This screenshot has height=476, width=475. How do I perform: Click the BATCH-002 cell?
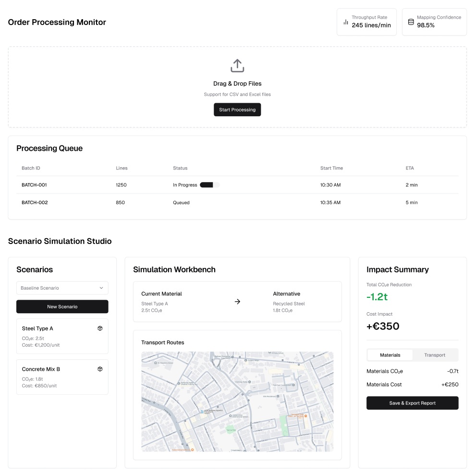35,203
